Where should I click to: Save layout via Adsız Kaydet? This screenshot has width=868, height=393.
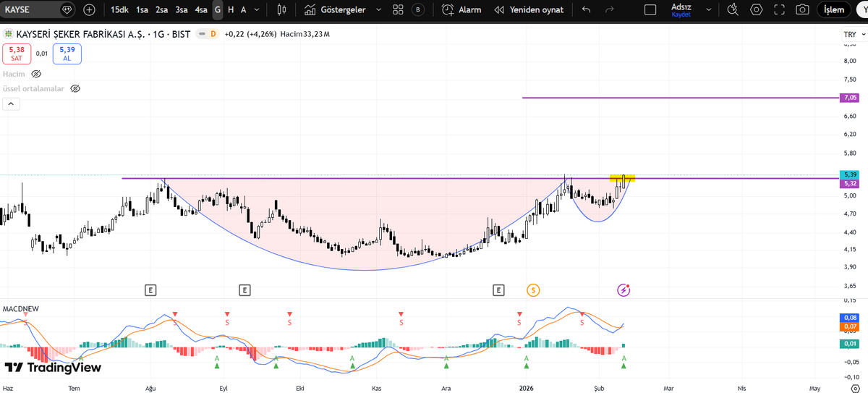point(682,10)
